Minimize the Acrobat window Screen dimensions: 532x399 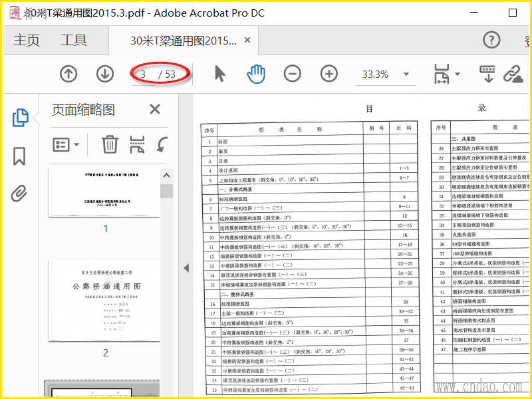coord(474,13)
